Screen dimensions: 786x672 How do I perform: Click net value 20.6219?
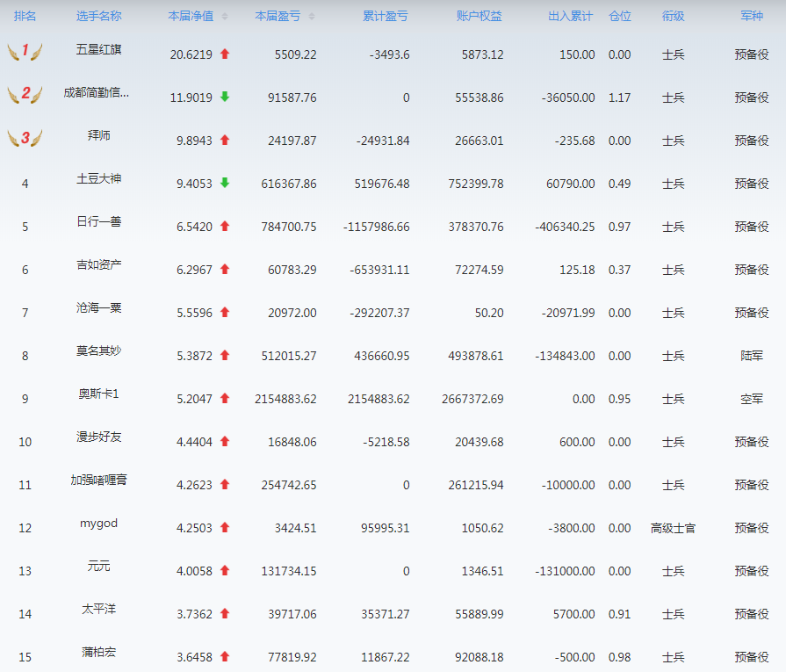(x=191, y=54)
